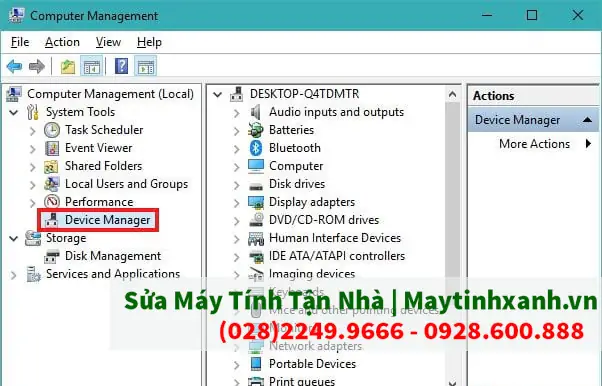Image resolution: width=602 pixels, height=386 pixels.
Task: Collapse the Storage tree node
Action: pos(14,239)
